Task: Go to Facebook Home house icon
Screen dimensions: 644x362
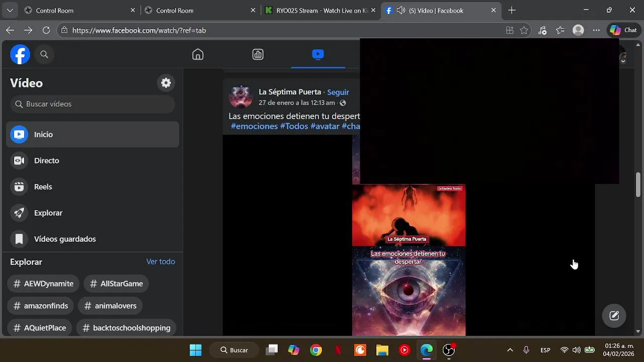Action: (198, 54)
